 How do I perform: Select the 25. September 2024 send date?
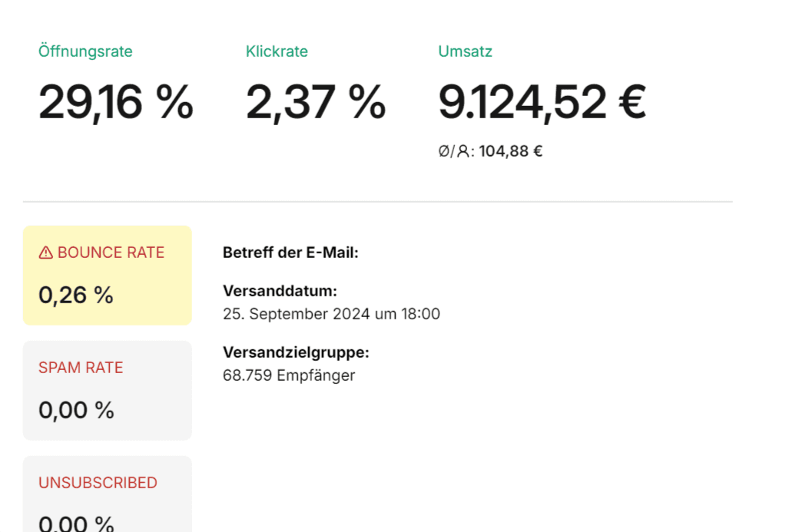tap(331, 313)
